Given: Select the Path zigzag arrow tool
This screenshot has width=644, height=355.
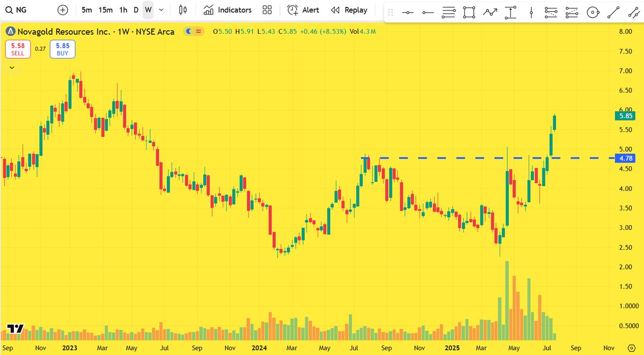Looking at the screenshot, I should tap(490, 12).
